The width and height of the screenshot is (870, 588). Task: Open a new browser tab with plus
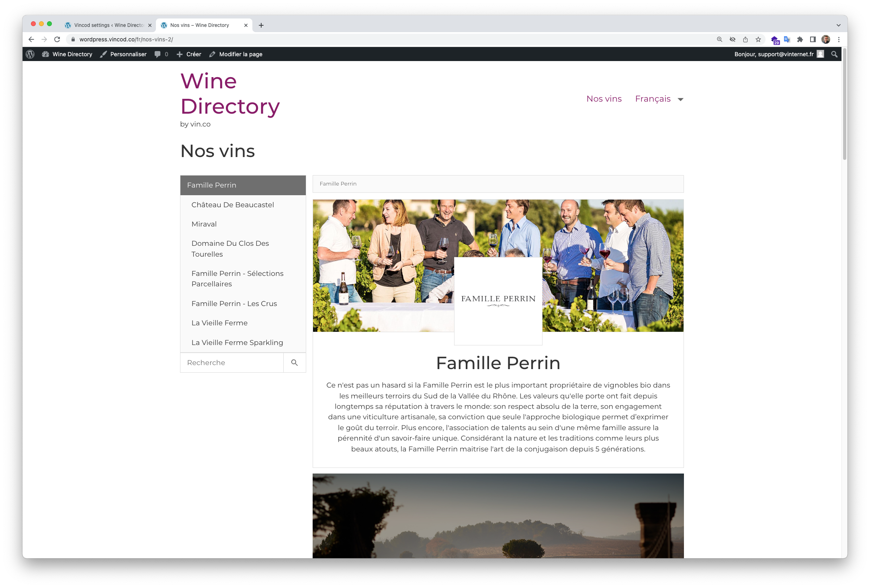(x=261, y=25)
